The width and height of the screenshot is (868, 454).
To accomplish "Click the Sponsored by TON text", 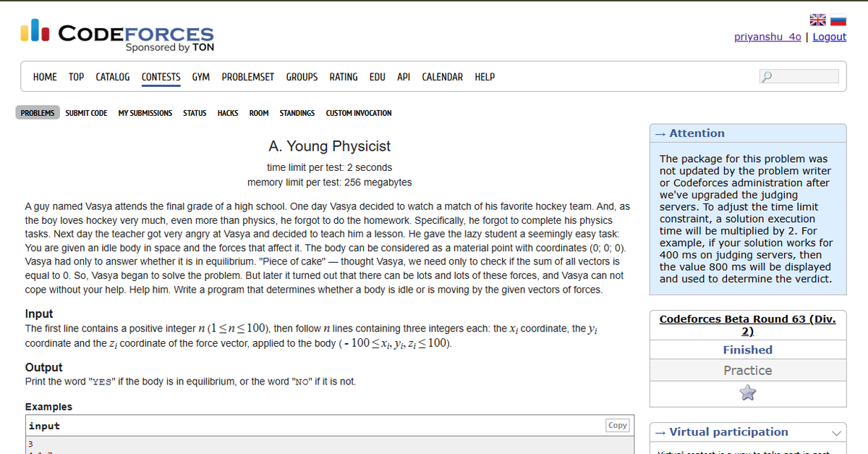I will pos(170,48).
